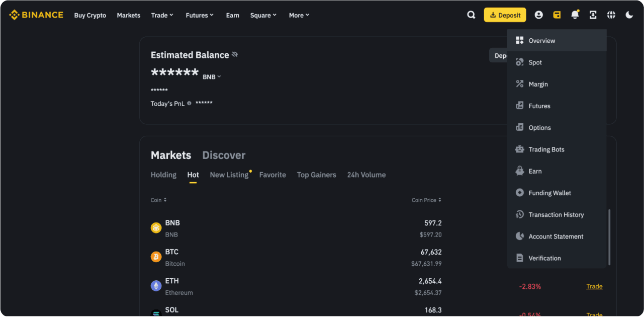Open Earn in top navbar

(233, 15)
